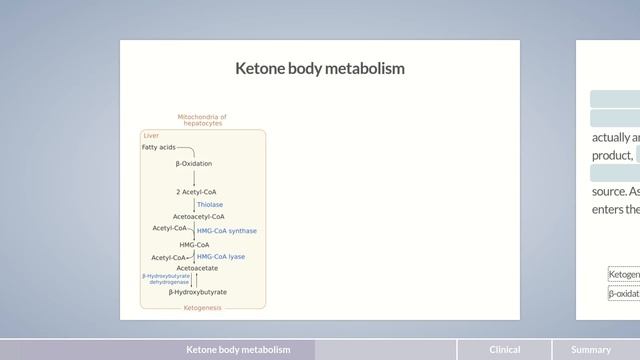
Task: Click the Mitochondria of hepatocytes heading
Action: [202, 120]
